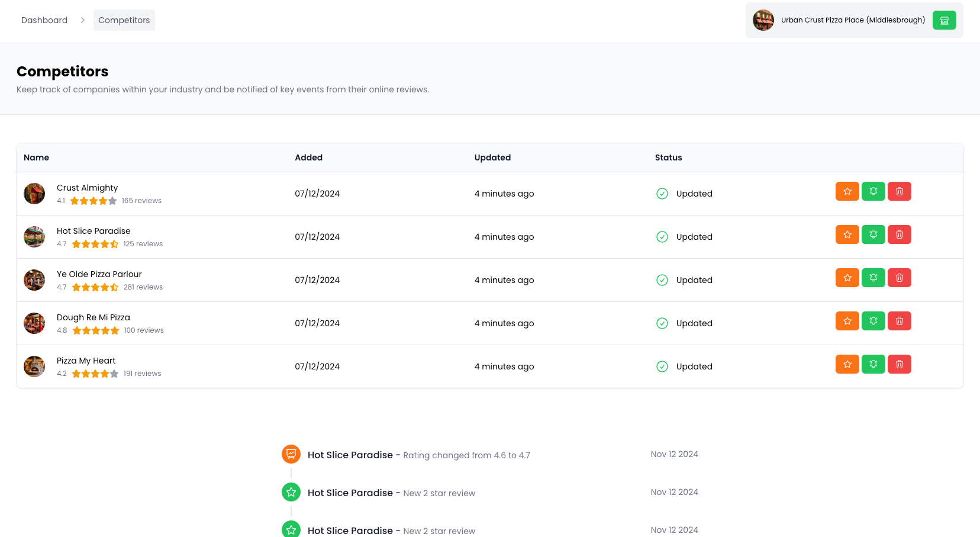Click the green star icon for New 2 star review
The height and width of the screenshot is (537, 980).
pyautogui.click(x=291, y=492)
